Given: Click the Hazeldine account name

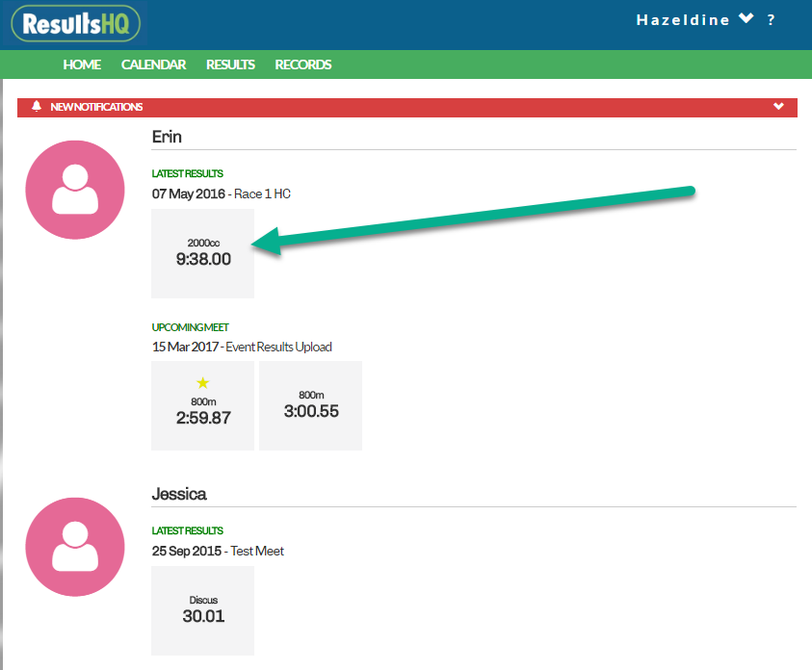Looking at the screenshot, I should click(683, 20).
